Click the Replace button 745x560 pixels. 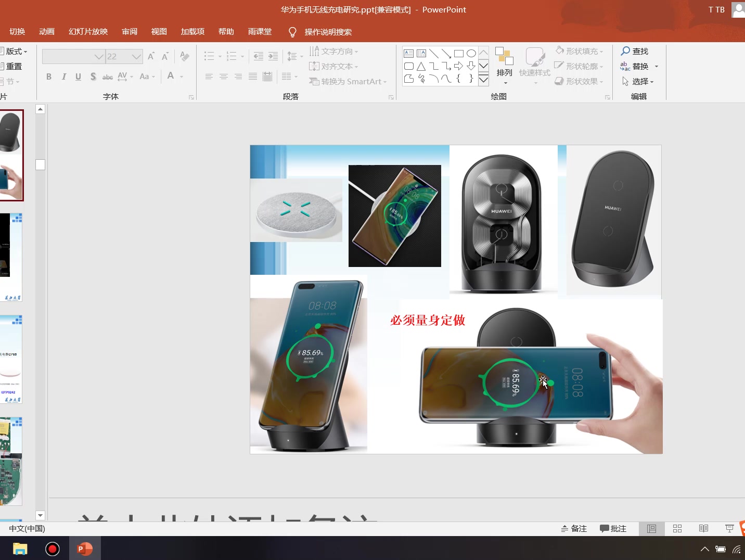[x=635, y=66]
